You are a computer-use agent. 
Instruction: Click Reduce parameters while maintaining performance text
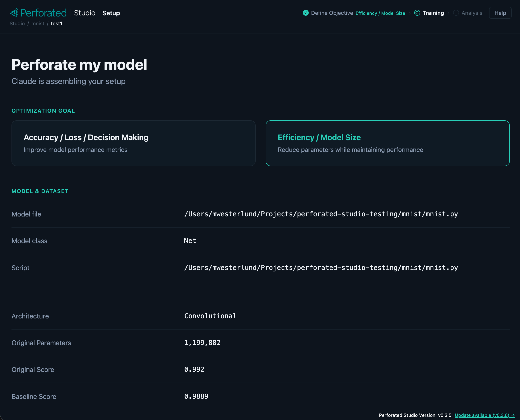coord(350,150)
